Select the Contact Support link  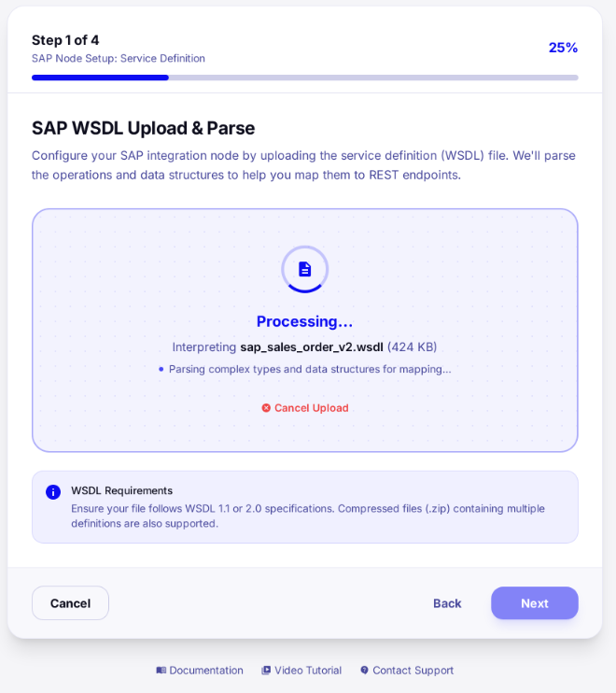[413, 670]
